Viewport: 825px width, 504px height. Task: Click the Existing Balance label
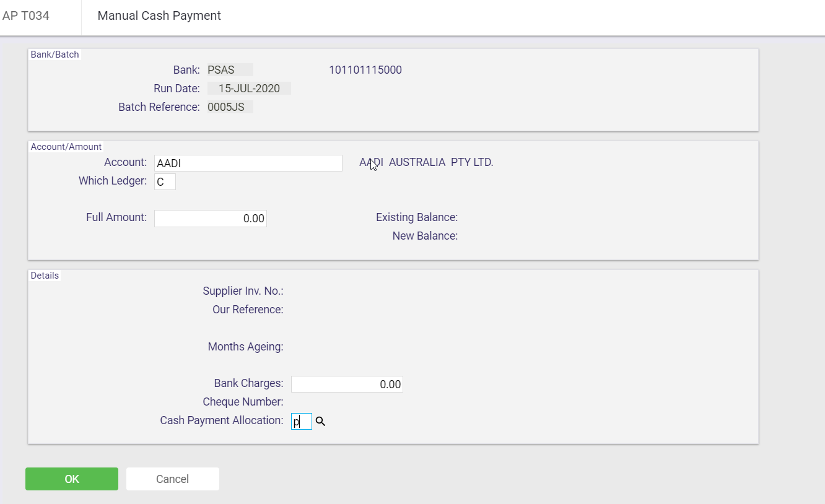(x=417, y=217)
